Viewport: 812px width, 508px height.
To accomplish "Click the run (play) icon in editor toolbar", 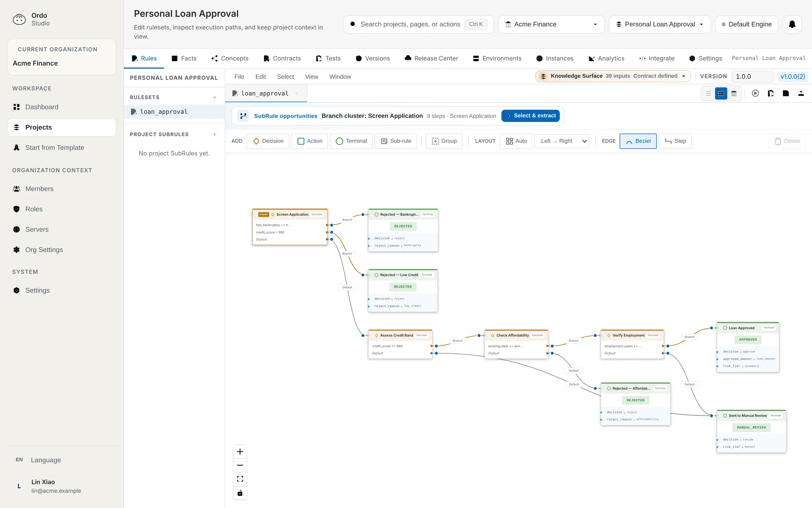I will [x=755, y=93].
